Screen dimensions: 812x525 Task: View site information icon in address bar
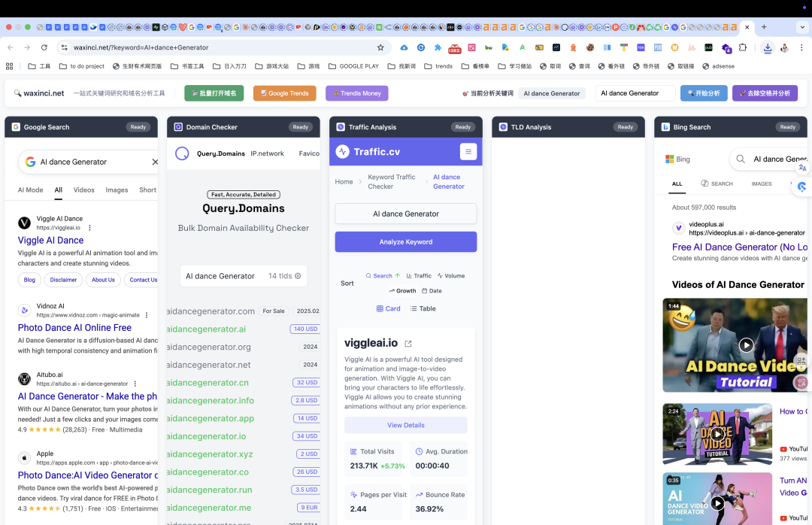[64, 47]
